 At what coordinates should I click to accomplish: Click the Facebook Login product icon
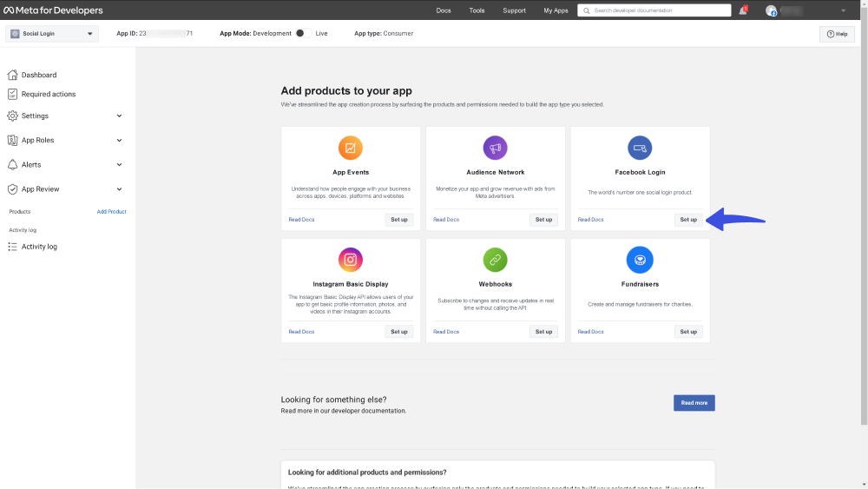pos(640,148)
